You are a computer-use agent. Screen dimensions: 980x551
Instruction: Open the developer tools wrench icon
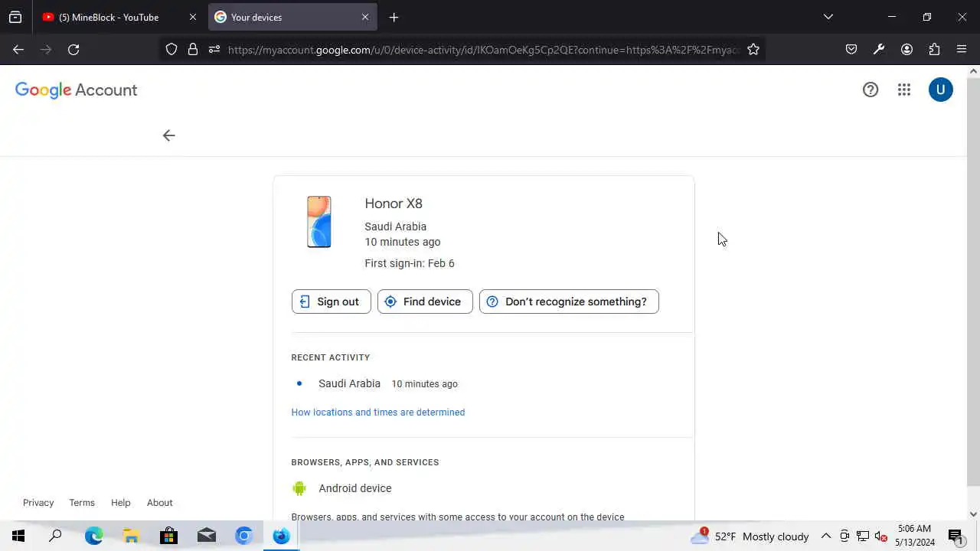click(x=879, y=49)
